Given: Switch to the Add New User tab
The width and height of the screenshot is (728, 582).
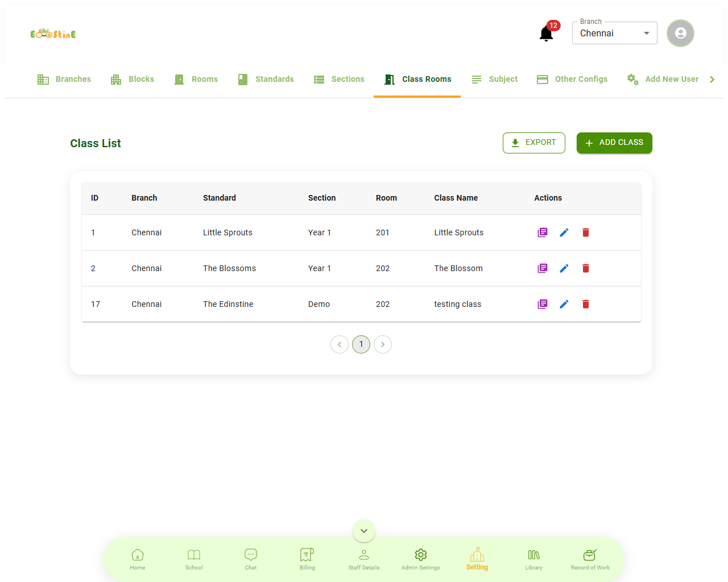Looking at the screenshot, I should 663,80.
